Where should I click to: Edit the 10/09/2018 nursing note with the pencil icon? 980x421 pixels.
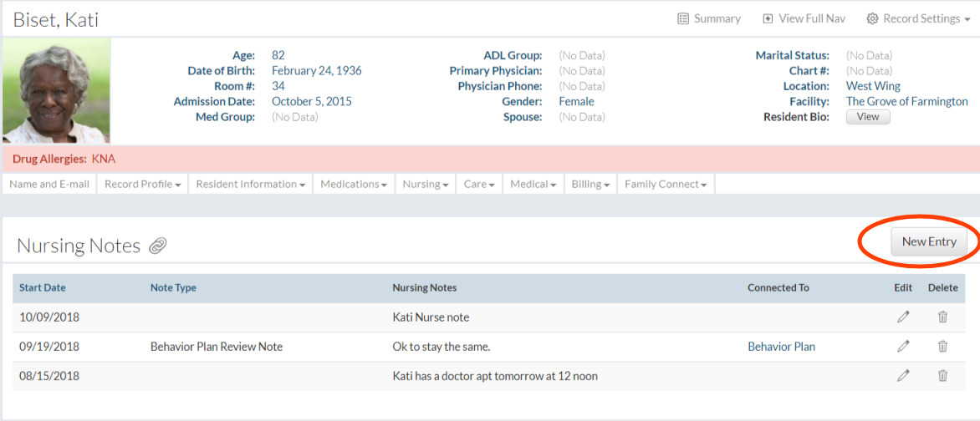coord(903,317)
